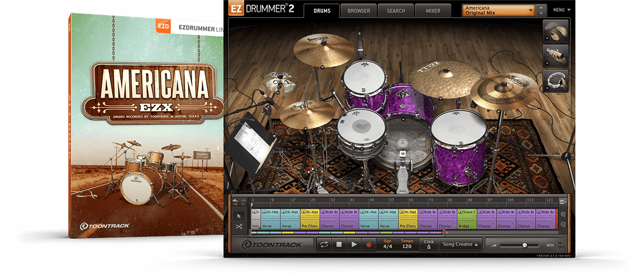Viewport: 644px width, 277px height.
Task: Click bar 121 on the timeline ruler
Action: point(550,201)
